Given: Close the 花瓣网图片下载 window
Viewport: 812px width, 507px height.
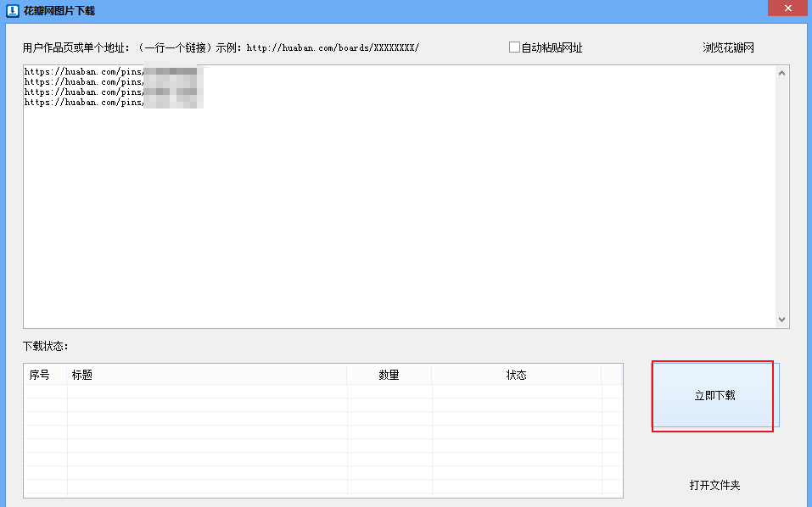Looking at the screenshot, I should (787, 8).
